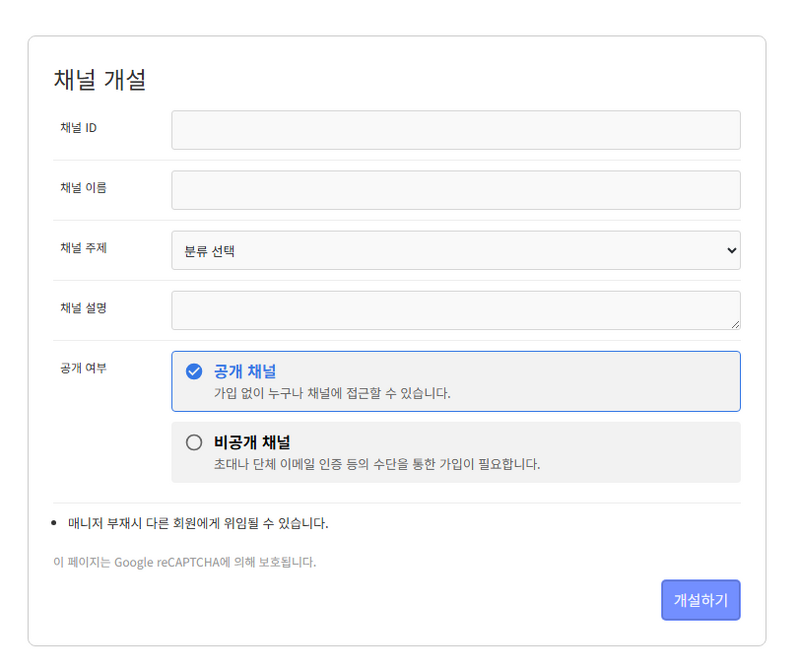
Task: Click the chevron arrow of 채널 주제 select
Action: (x=730, y=251)
